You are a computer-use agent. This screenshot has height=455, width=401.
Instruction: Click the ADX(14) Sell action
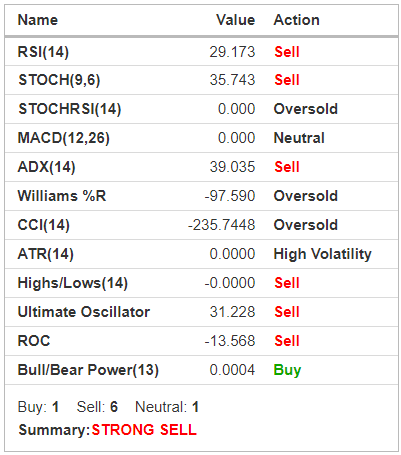tap(287, 167)
